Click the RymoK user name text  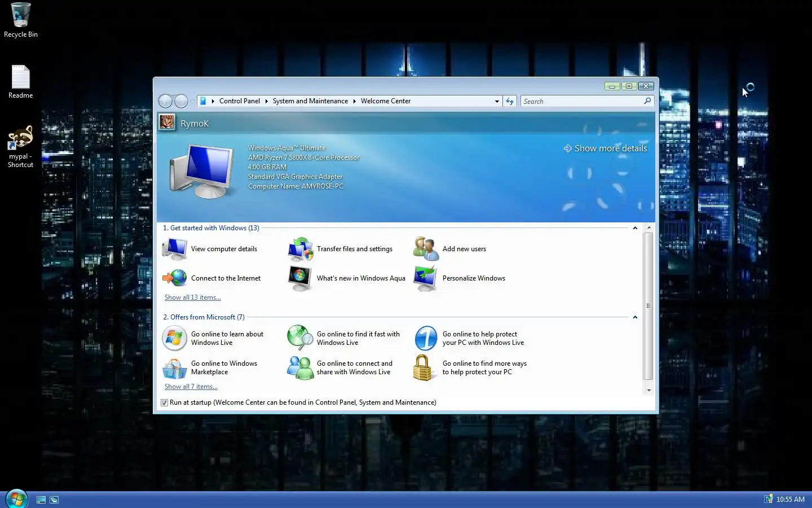(195, 123)
